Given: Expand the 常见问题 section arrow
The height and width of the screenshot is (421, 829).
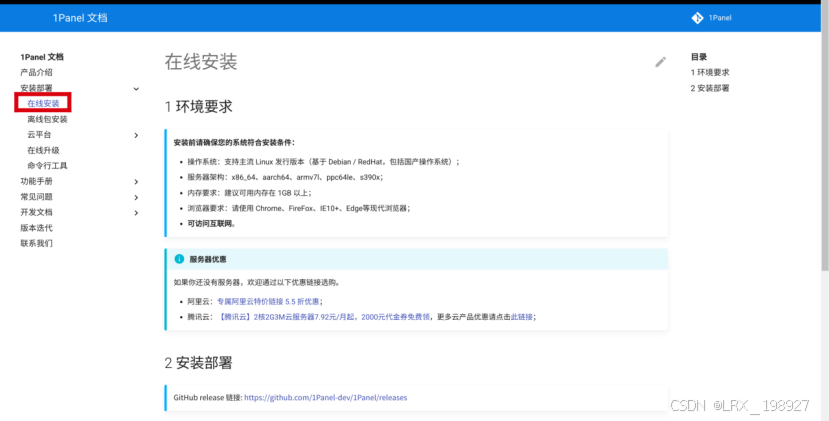Looking at the screenshot, I should (x=136, y=197).
